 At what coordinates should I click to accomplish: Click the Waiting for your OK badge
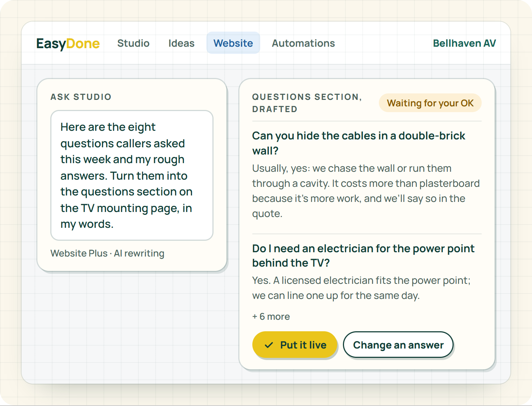coord(430,103)
